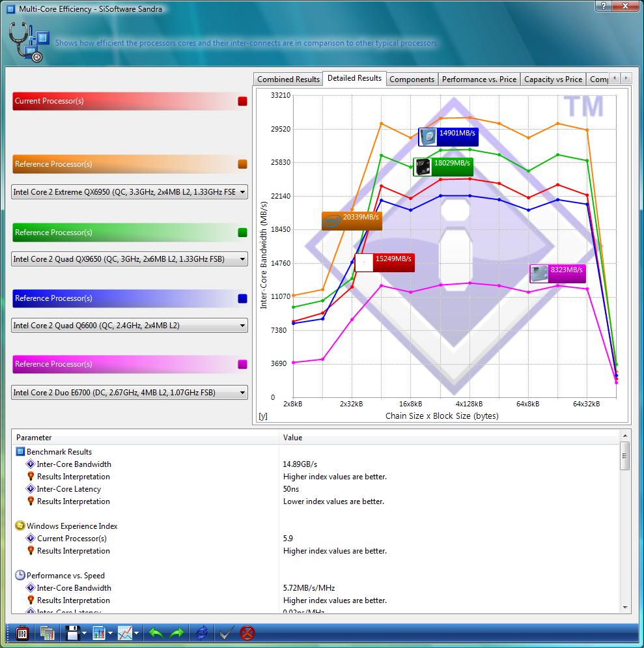Click the clock icon beside Performance vs. Speed
This screenshot has height=648, width=644.
pos(20,575)
